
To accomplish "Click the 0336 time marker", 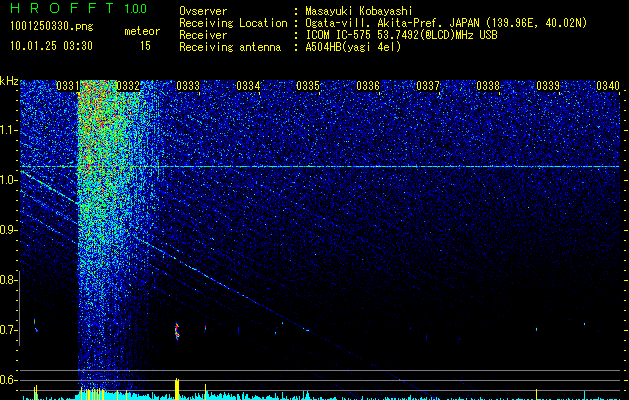I will pyautogui.click(x=368, y=86).
